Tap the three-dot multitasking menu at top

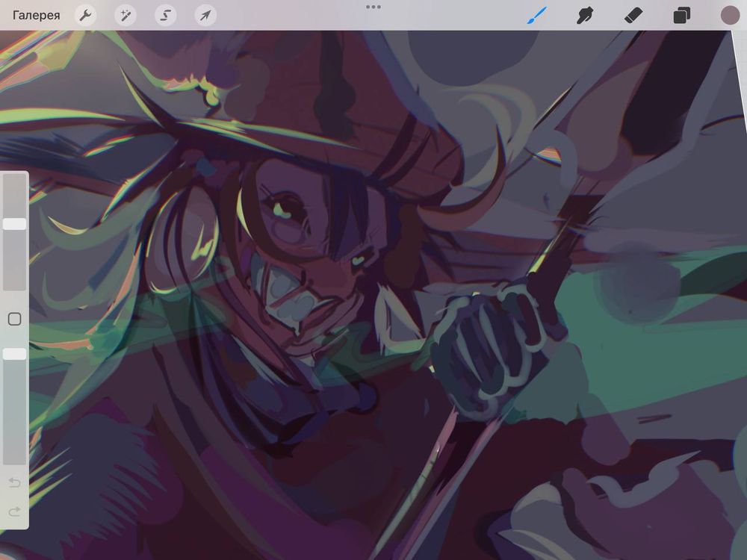coord(373,7)
